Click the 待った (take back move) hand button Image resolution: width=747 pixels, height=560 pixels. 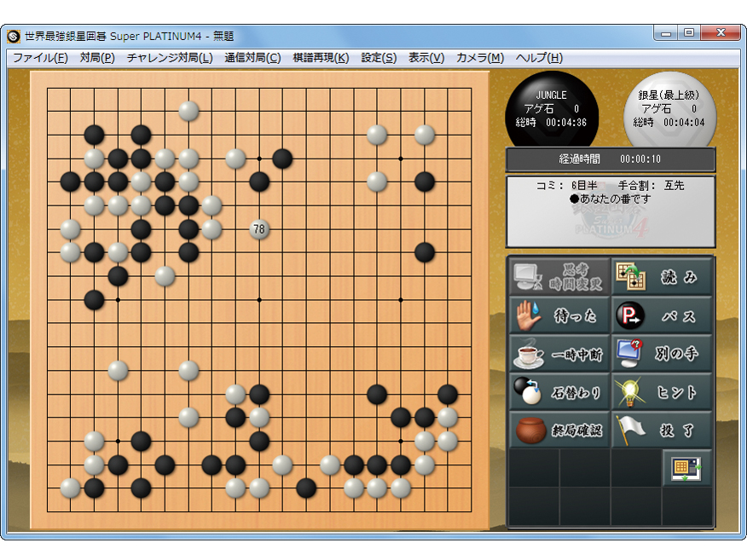[x=559, y=315]
